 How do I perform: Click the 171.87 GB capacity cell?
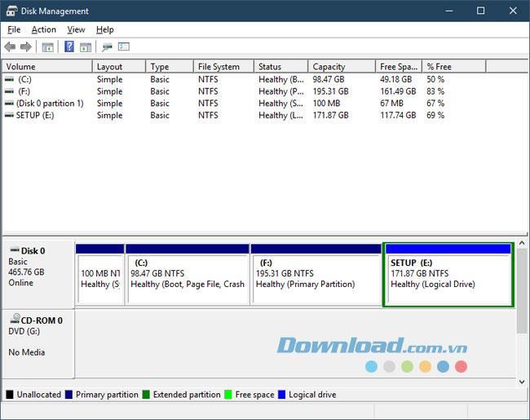point(330,115)
